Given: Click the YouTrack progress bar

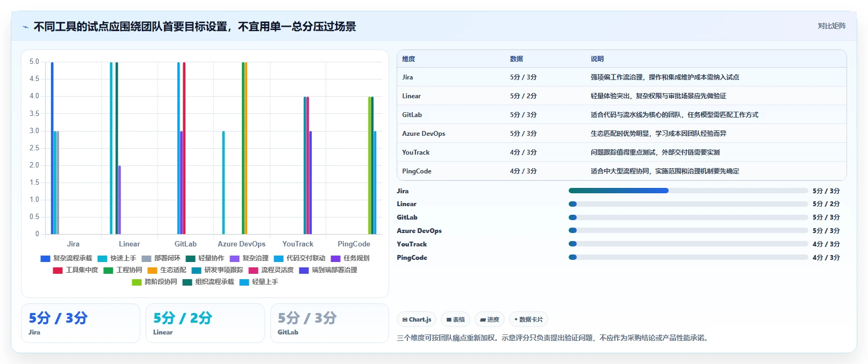Looking at the screenshot, I should pos(688,244).
